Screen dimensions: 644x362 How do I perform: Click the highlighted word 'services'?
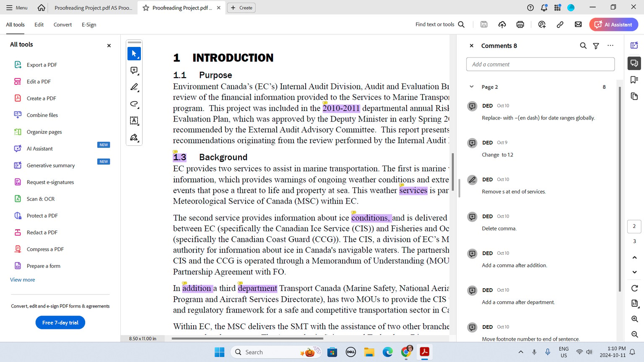click(x=413, y=190)
